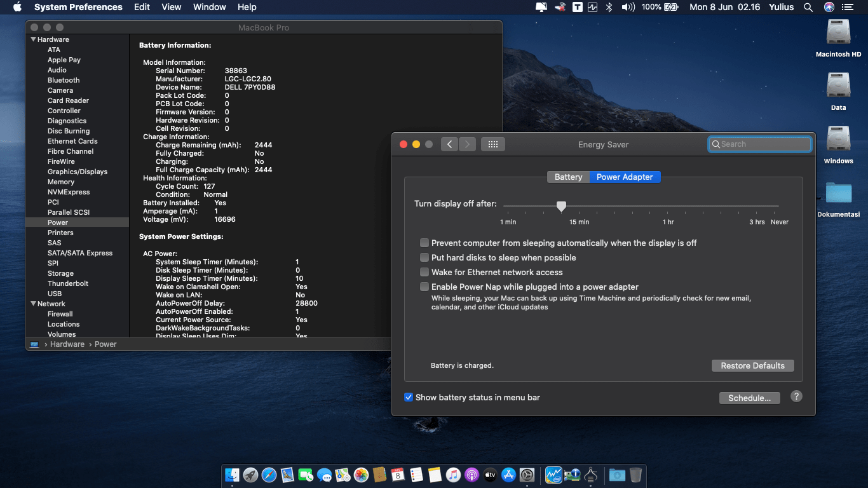This screenshot has height=488, width=868.
Task: Open the Yulius user menu
Action: pyautogui.click(x=781, y=7)
